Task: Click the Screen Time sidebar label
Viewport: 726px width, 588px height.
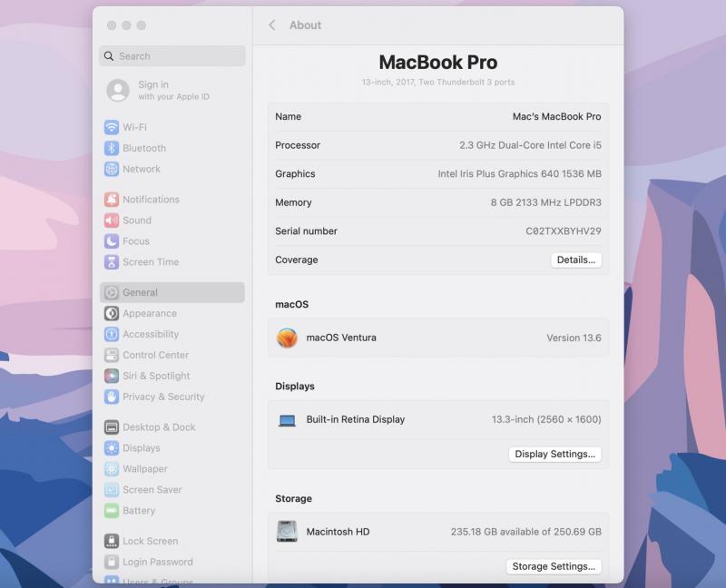Action: (x=151, y=262)
